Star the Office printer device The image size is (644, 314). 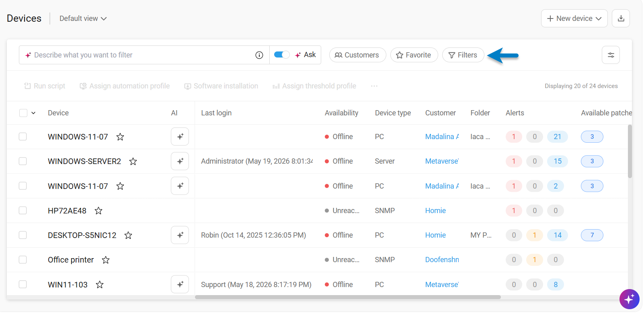(x=106, y=260)
